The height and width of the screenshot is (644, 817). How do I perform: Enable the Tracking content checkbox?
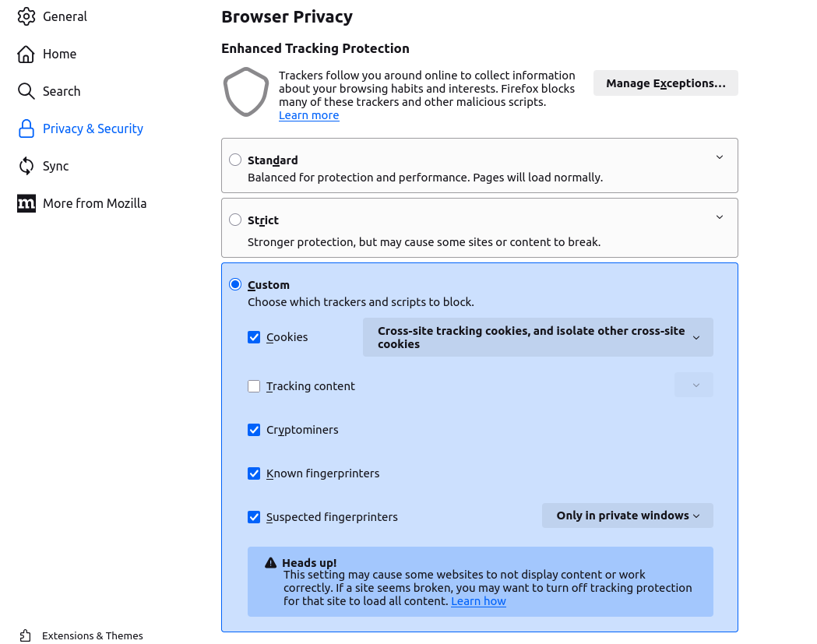point(254,386)
